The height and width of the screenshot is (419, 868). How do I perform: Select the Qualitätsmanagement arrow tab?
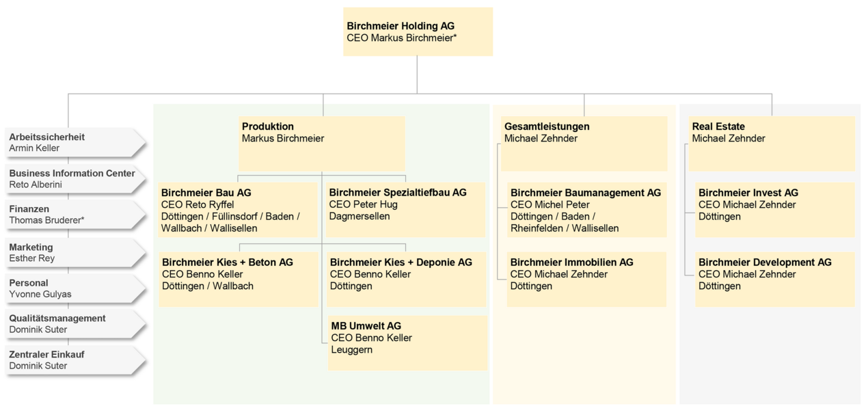74,324
